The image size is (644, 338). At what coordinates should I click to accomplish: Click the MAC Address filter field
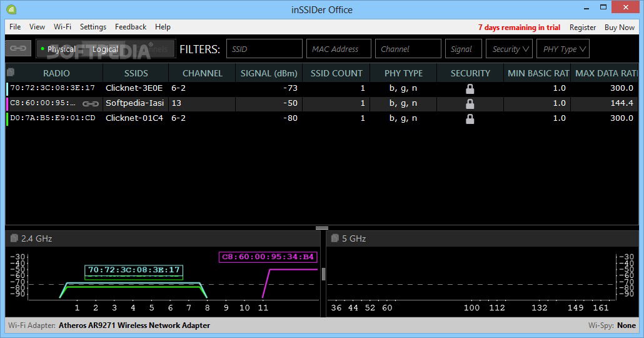click(x=339, y=49)
